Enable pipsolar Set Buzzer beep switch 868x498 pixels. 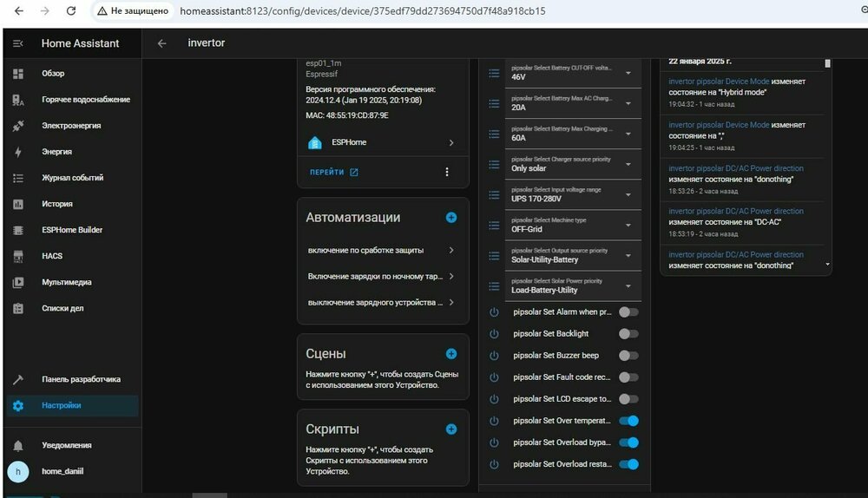628,356
